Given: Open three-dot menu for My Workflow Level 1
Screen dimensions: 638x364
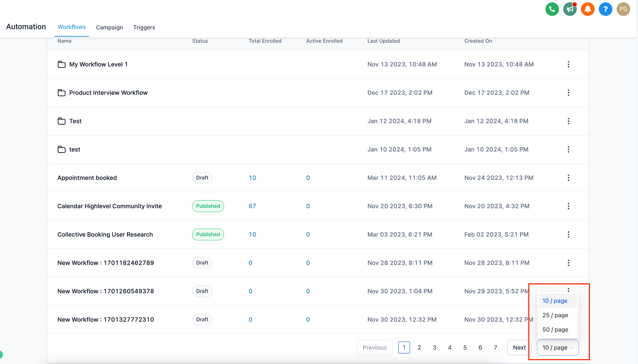Looking at the screenshot, I should 568,64.
